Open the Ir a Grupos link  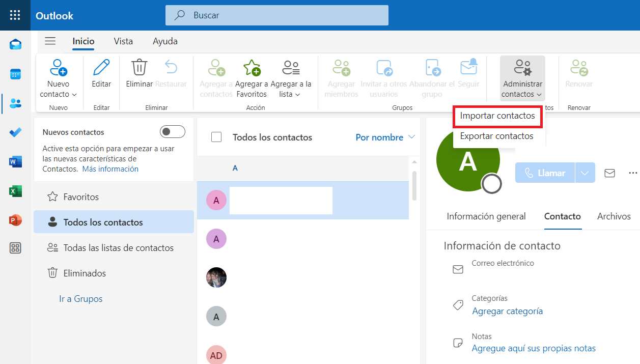[80, 299]
